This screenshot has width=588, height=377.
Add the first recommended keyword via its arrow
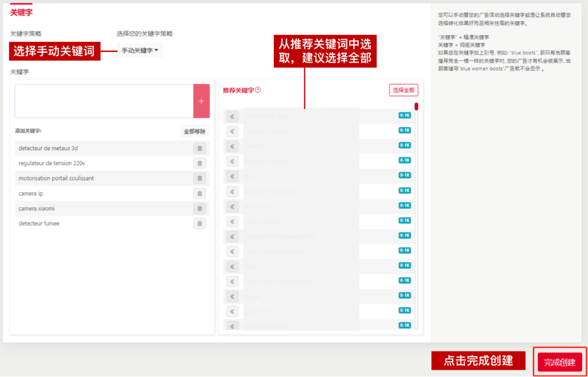(x=231, y=116)
